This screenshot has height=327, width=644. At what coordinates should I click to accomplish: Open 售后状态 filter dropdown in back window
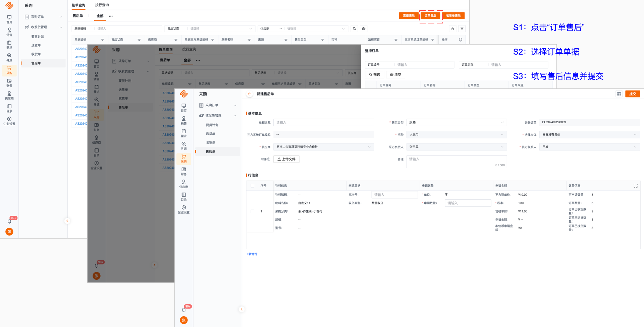pos(221,29)
